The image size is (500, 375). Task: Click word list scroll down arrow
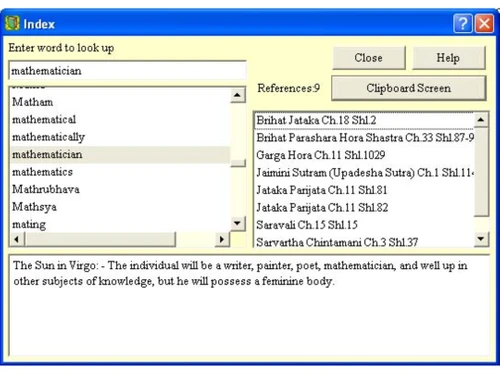238,223
